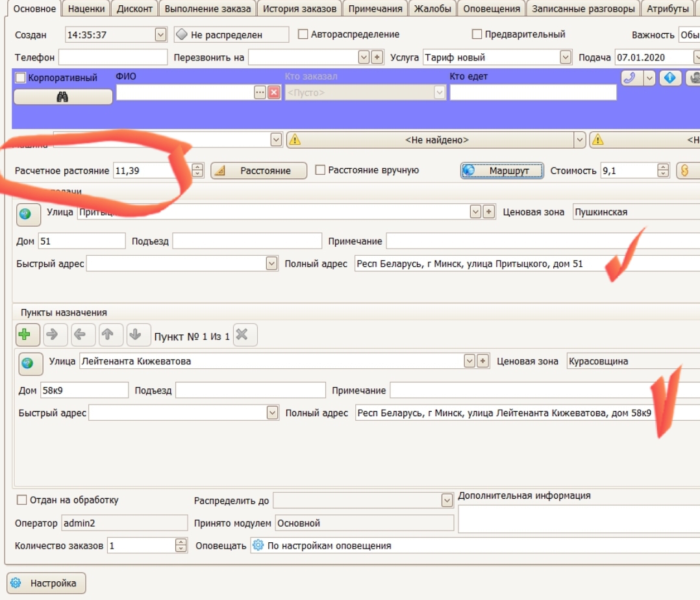
Task: Click the phone call icon in blue panel
Action: (x=629, y=78)
